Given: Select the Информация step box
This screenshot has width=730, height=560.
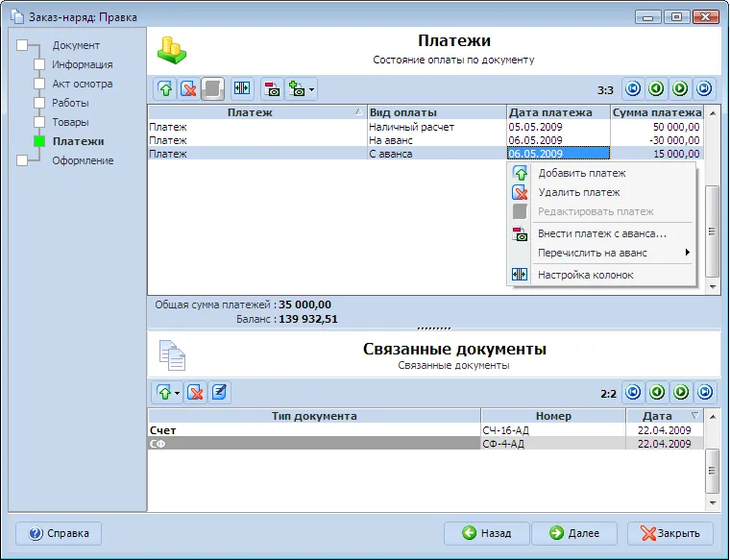Looking at the screenshot, I should click(x=39, y=64).
